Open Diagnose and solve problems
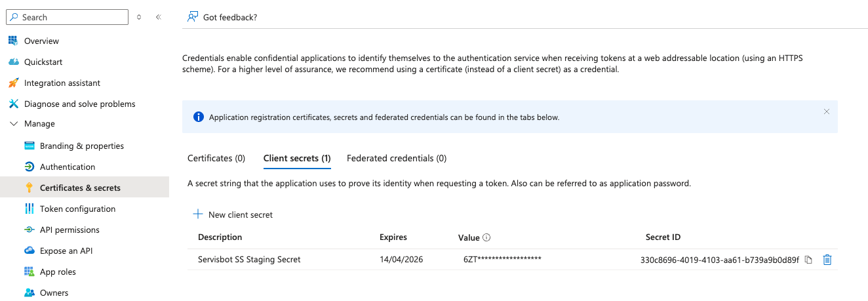 click(79, 104)
